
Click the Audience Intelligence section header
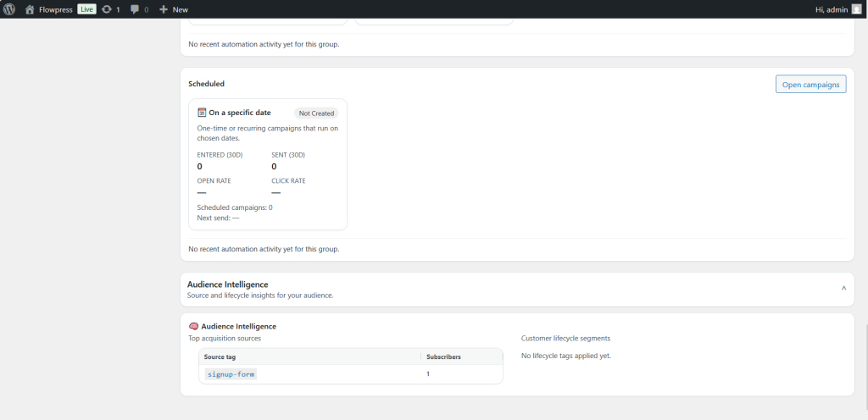(x=517, y=289)
